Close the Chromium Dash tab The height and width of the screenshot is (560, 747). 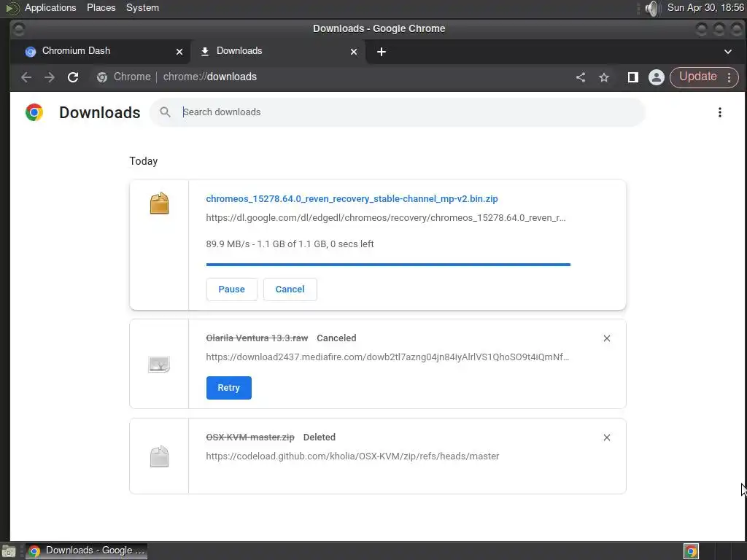coord(179,52)
